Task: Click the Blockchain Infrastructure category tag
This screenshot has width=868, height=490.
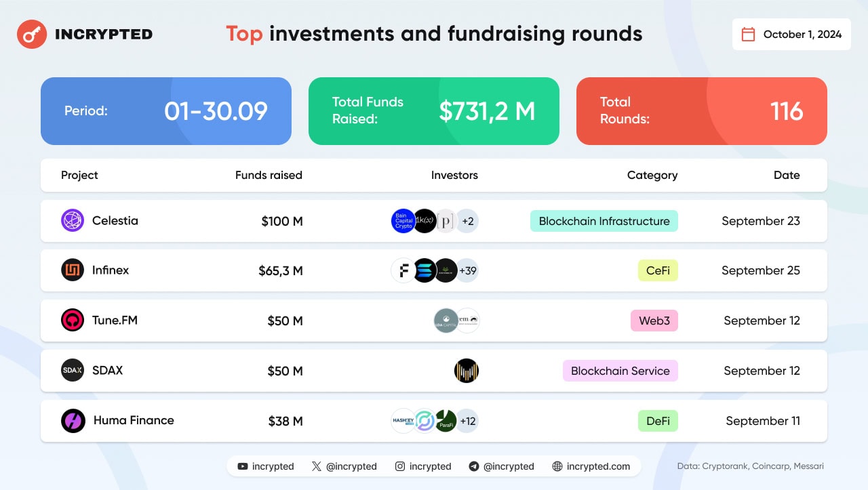Action: [x=604, y=221]
